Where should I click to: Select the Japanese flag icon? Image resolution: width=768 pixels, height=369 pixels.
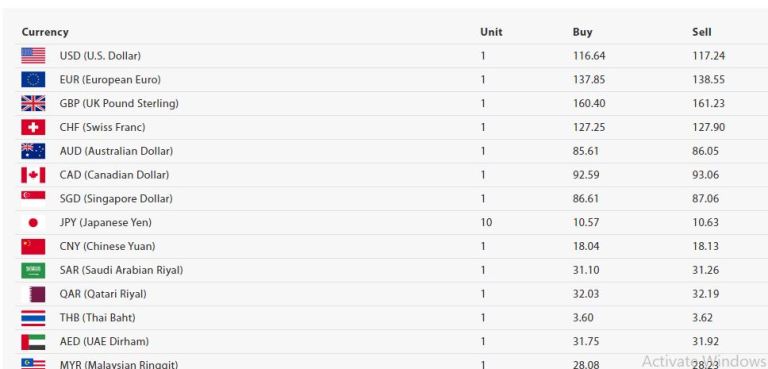point(33,222)
